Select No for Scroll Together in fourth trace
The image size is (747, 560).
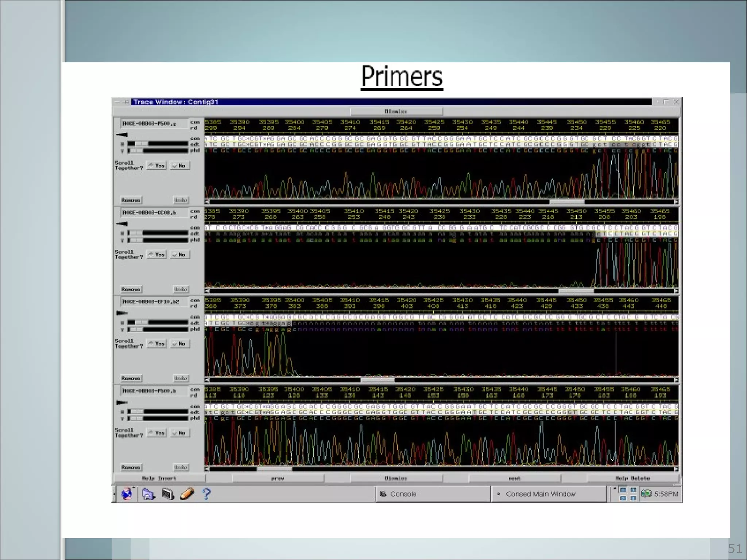tap(180, 433)
